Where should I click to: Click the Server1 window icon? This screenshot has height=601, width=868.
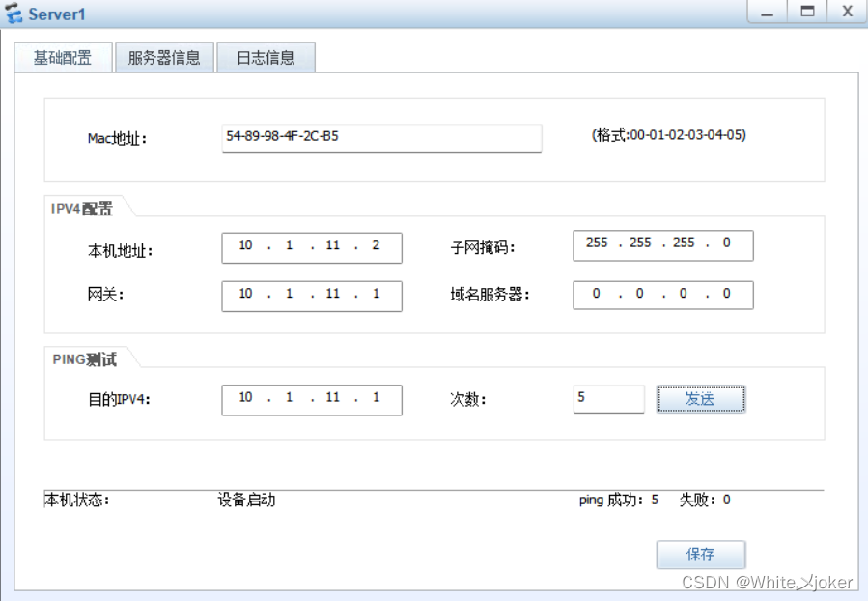(x=14, y=14)
